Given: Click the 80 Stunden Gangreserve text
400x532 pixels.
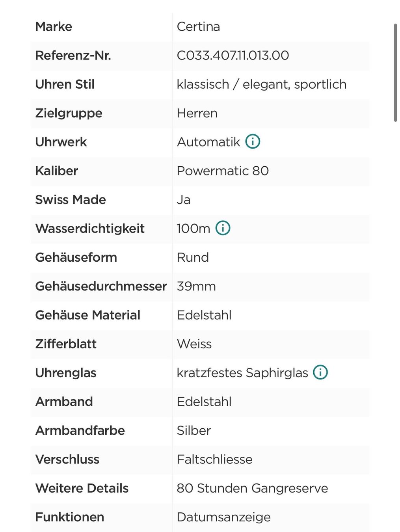Looking at the screenshot, I should [252, 488].
